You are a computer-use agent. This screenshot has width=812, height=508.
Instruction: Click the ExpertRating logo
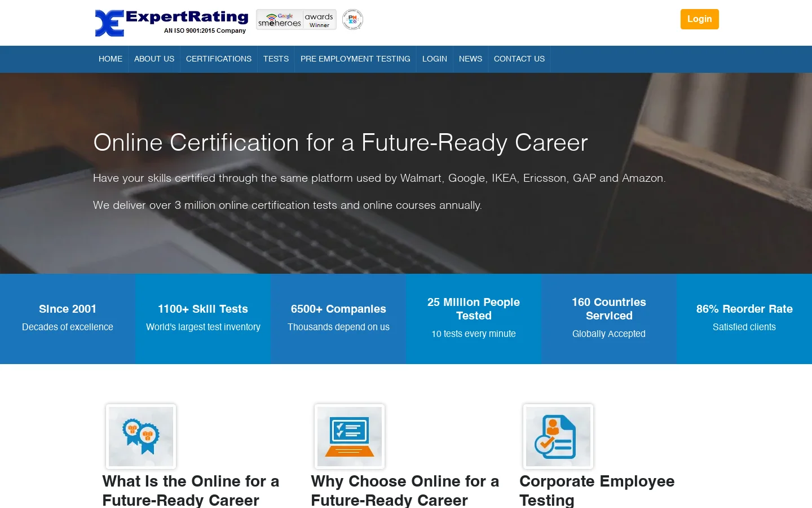click(171, 23)
